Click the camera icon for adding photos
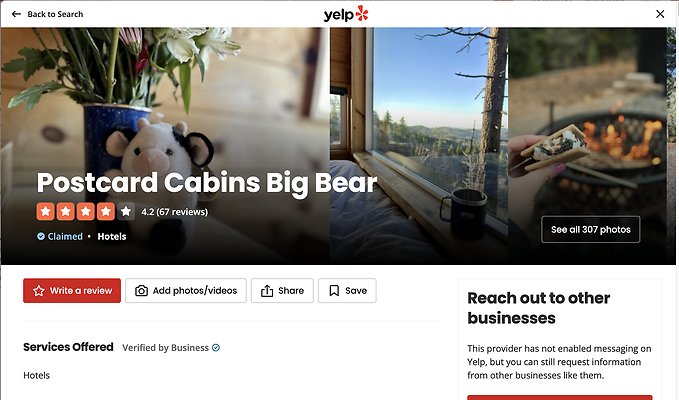The width and height of the screenshot is (679, 400). tap(141, 290)
